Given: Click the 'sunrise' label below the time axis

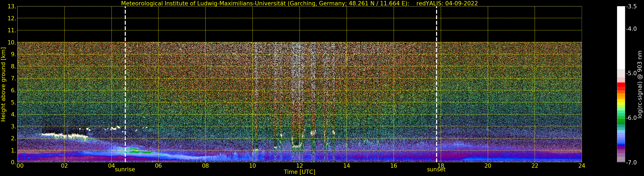Looking at the screenshot, I should click(x=125, y=170).
